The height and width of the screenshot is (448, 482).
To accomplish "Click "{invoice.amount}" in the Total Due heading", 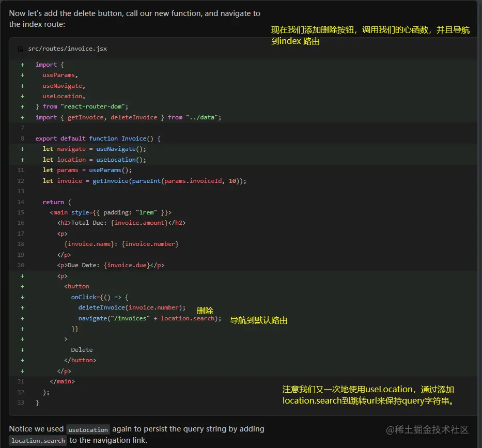I will point(139,223).
